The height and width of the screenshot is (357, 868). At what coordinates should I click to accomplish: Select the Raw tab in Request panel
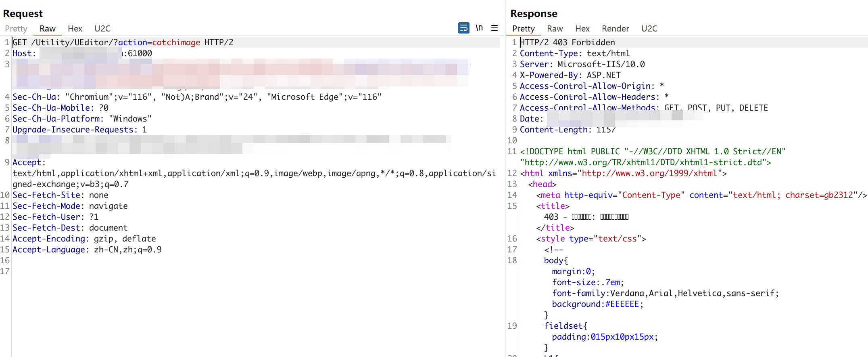(48, 29)
